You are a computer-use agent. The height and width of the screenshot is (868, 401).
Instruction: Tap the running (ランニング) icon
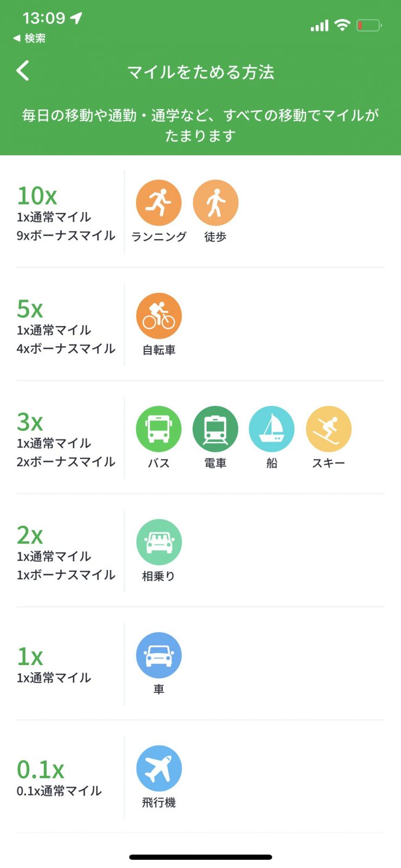[158, 203]
